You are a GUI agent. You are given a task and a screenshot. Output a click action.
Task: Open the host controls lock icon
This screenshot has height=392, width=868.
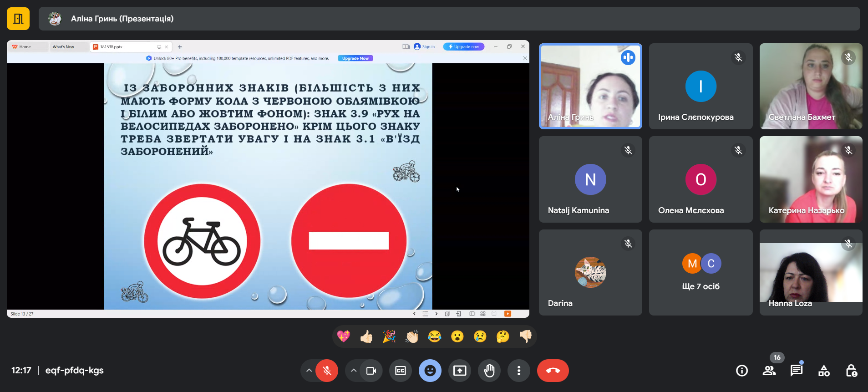[851, 371]
